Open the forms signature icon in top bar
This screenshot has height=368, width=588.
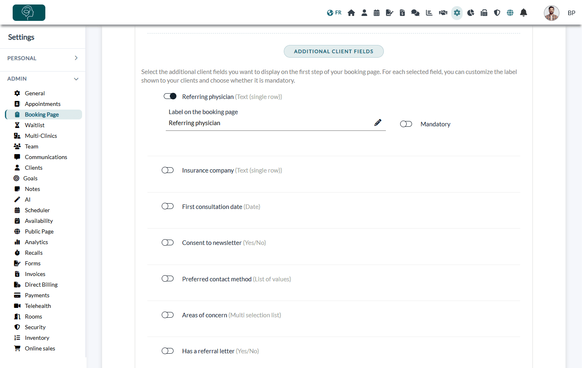pyautogui.click(x=390, y=13)
